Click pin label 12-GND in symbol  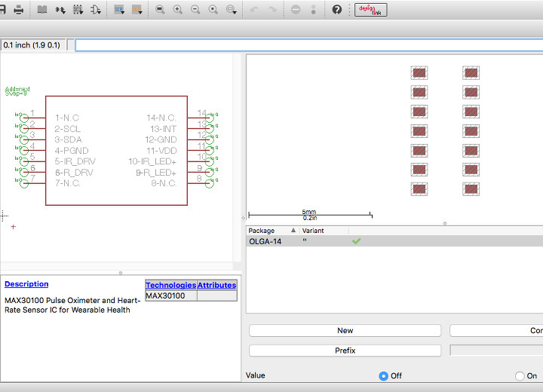pyautogui.click(x=161, y=139)
